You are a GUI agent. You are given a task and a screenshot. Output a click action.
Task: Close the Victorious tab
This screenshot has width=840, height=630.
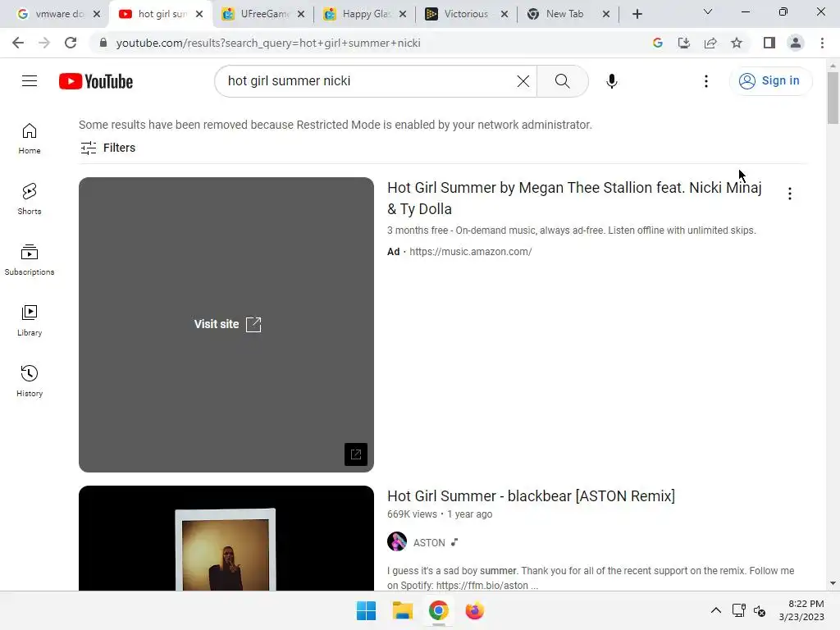pyautogui.click(x=504, y=14)
